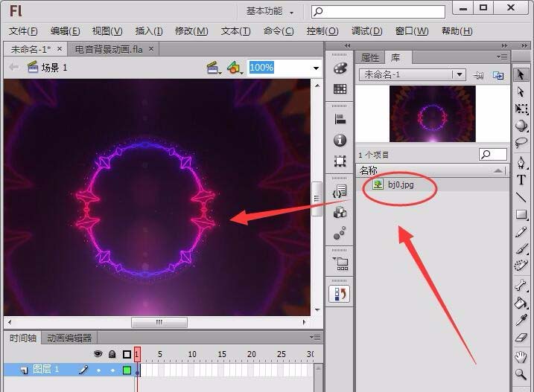Select the Pen tool

pos(521,162)
